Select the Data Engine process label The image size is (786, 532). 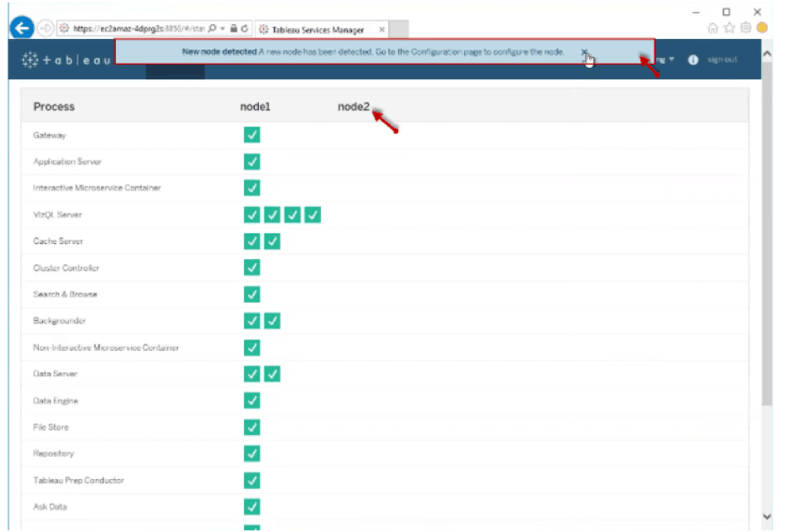coord(55,400)
